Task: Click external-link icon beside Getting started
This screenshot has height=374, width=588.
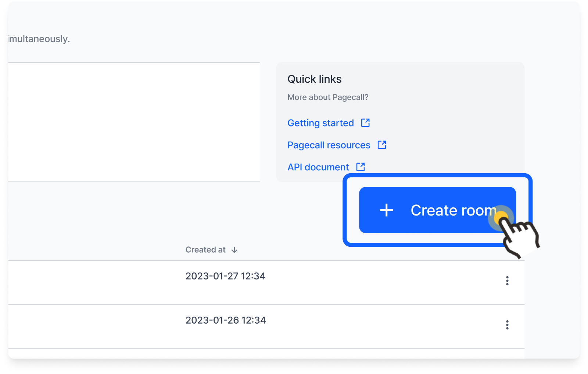Action: 365,122
